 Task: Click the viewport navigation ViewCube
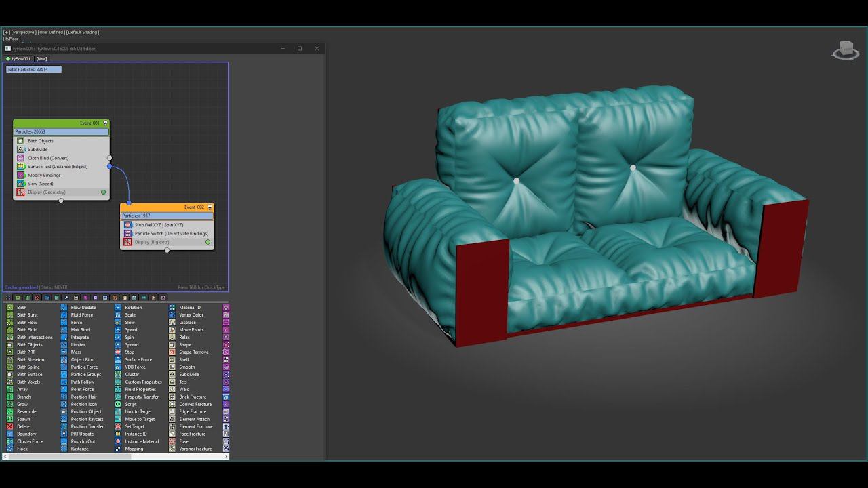[x=845, y=50]
